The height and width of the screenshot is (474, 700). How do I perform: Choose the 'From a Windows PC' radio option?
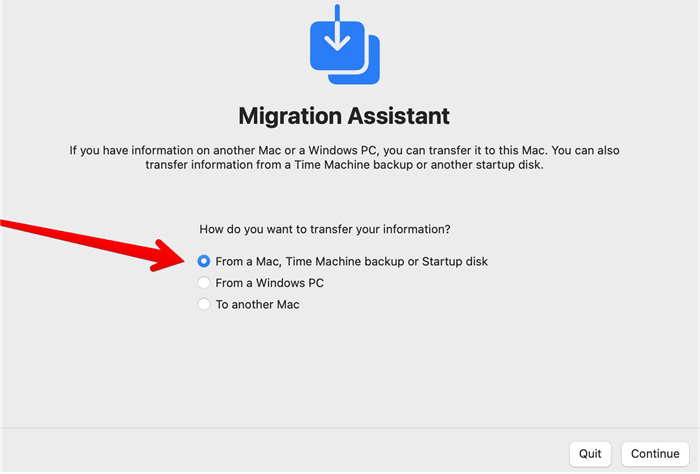204,283
